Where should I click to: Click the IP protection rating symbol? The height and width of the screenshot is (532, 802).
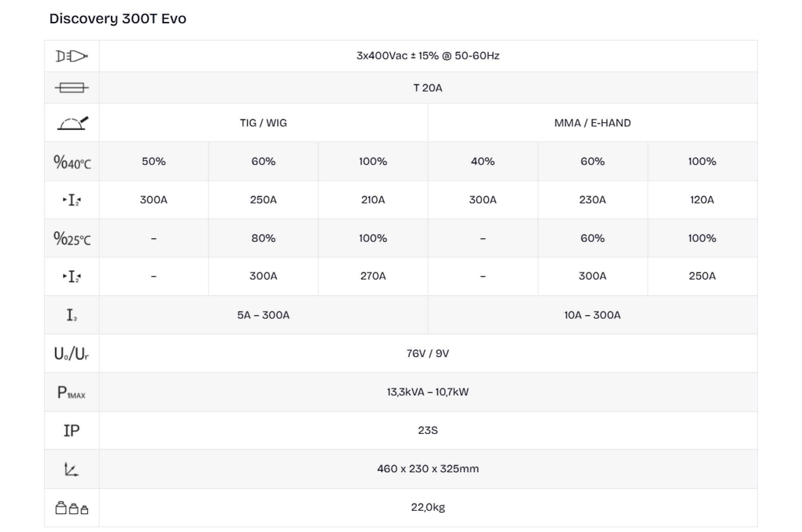pos(71,431)
